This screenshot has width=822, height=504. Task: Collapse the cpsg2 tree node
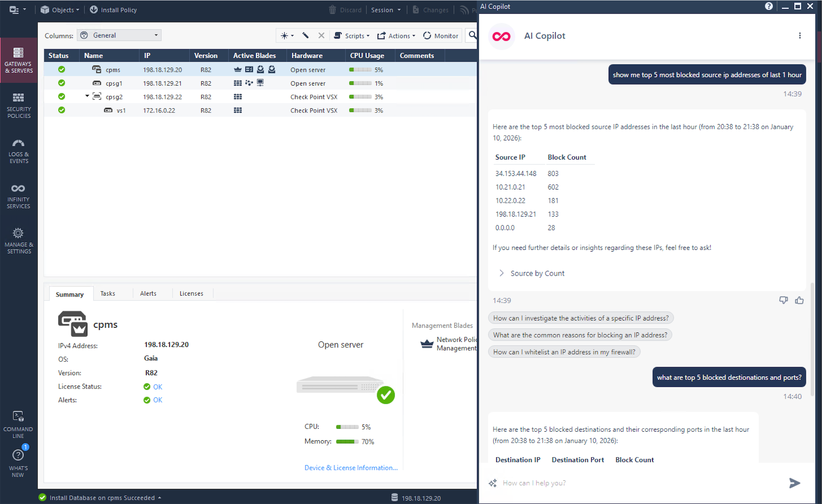coord(87,96)
